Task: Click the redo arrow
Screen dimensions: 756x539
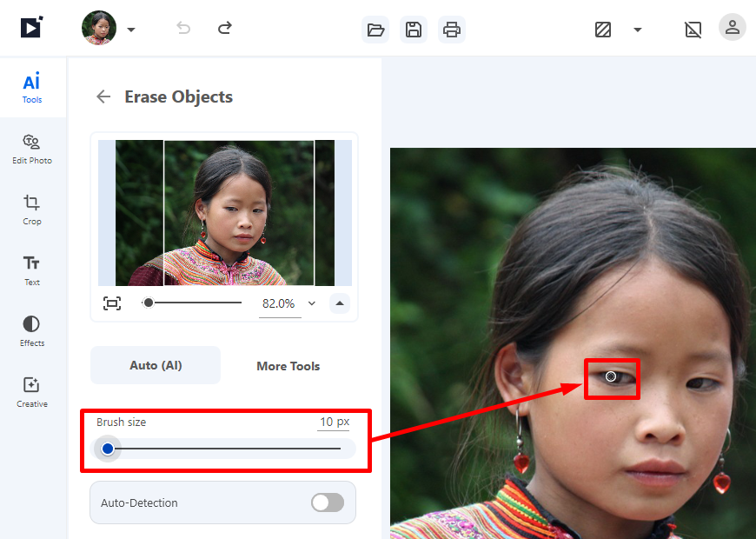Action: (224, 27)
